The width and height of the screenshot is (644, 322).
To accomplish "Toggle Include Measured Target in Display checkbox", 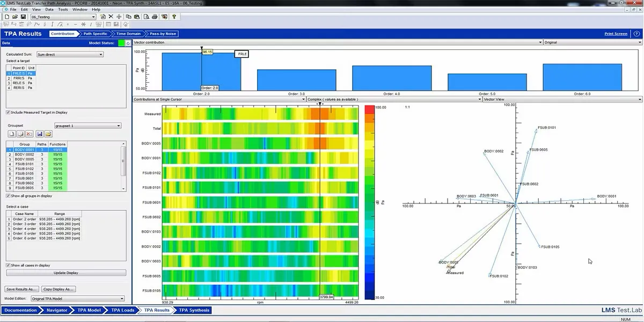I will click(8, 112).
